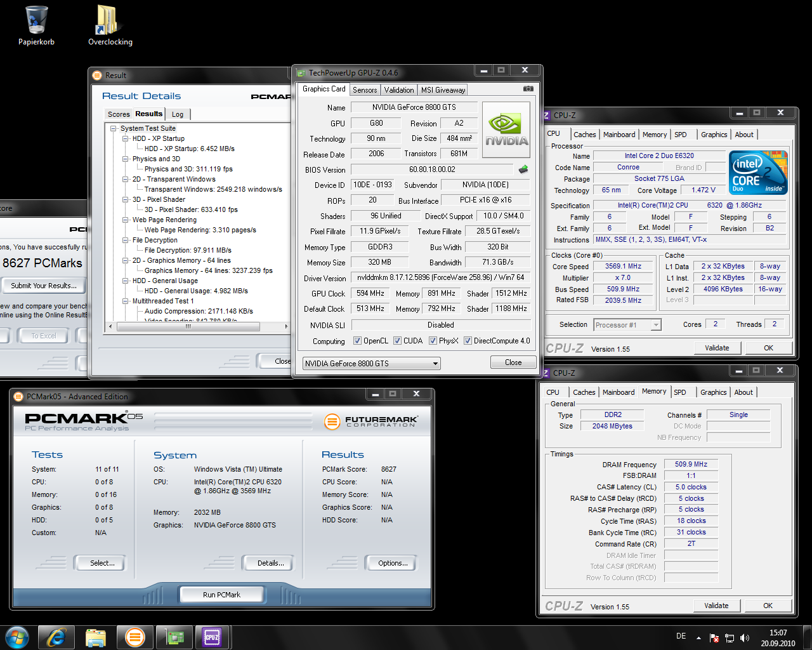812x650 pixels.
Task: Click the Cores value field in CPU-Z
Action: pyautogui.click(x=716, y=324)
